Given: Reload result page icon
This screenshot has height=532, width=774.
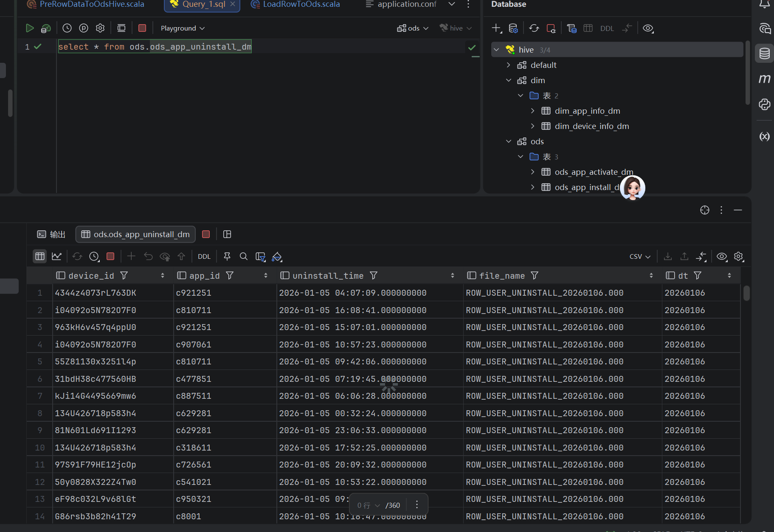Looking at the screenshot, I should click(x=77, y=256).
